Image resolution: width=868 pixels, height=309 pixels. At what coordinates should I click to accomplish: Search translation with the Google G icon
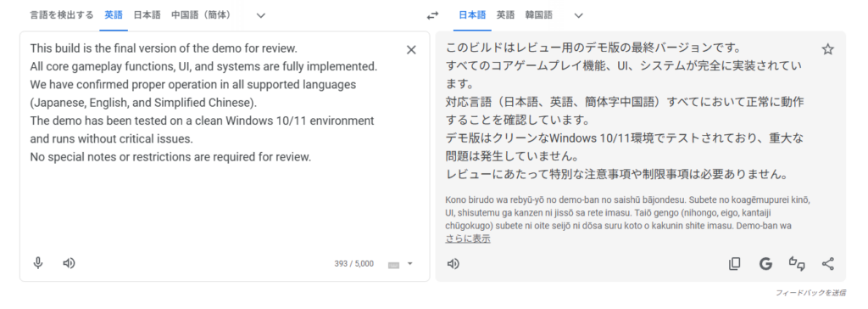coord(765,263)
